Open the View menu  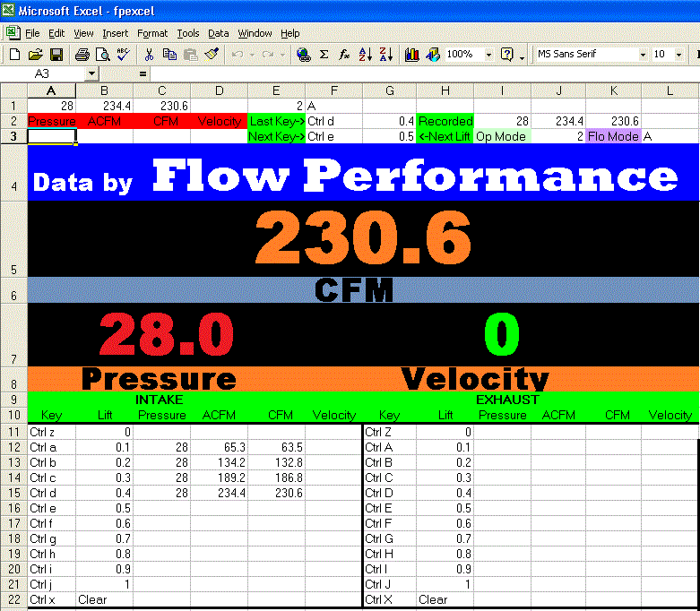coord(83,33)
